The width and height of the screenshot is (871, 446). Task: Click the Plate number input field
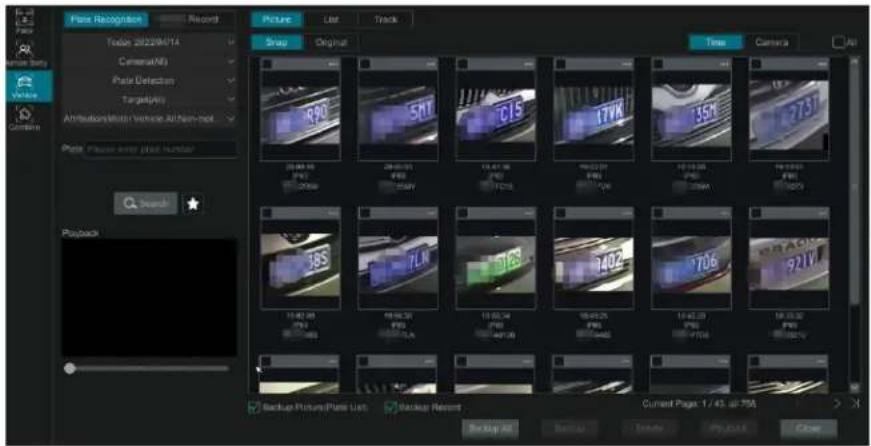pos(161,149)
